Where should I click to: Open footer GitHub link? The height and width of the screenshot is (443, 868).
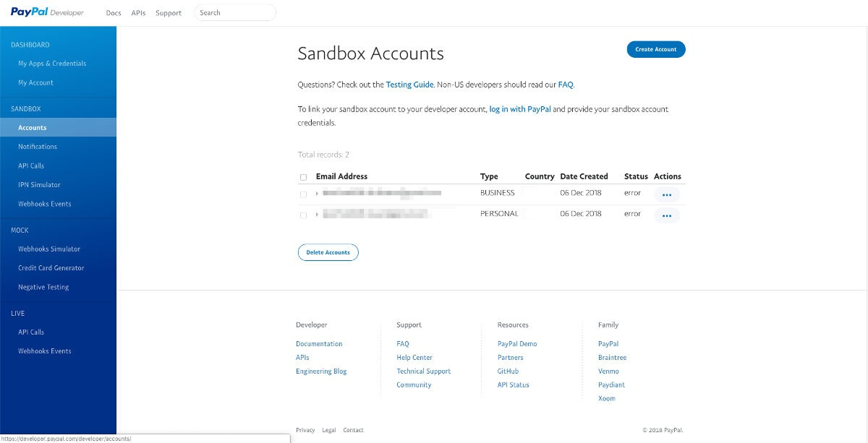tap(508, 371)
